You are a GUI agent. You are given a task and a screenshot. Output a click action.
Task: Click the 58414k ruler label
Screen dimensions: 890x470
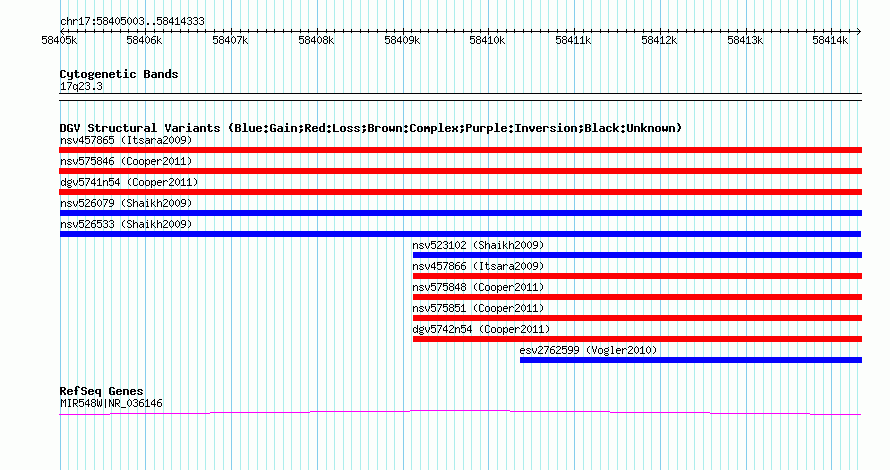[x=830, y=40]
